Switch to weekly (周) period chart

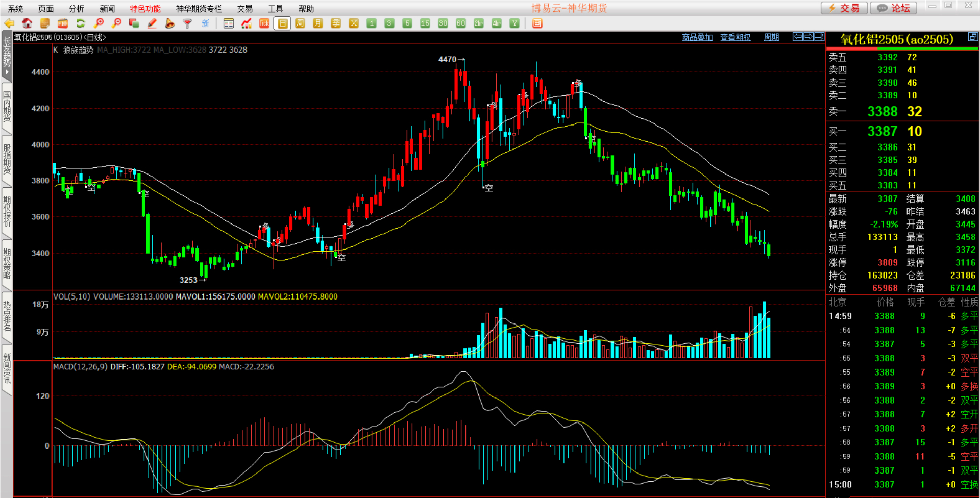300,23
